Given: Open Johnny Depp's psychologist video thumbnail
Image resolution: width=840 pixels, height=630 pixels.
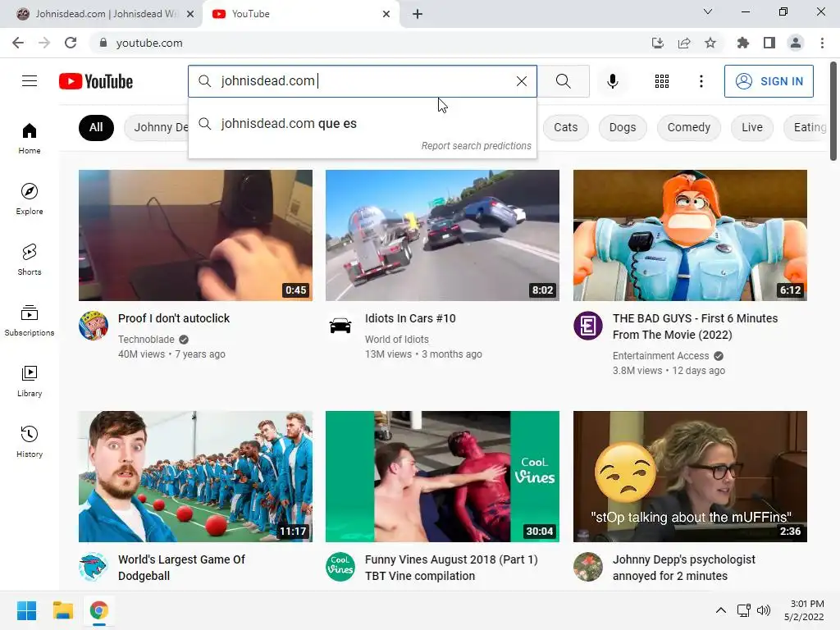Looking at the screenshot, I should click(x=690, y=477).
